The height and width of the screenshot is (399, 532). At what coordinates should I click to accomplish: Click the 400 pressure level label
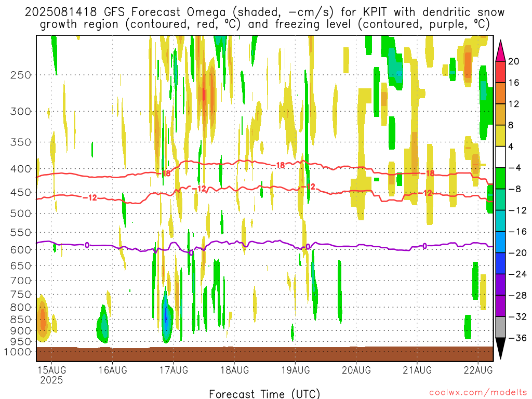coord(21,169)
